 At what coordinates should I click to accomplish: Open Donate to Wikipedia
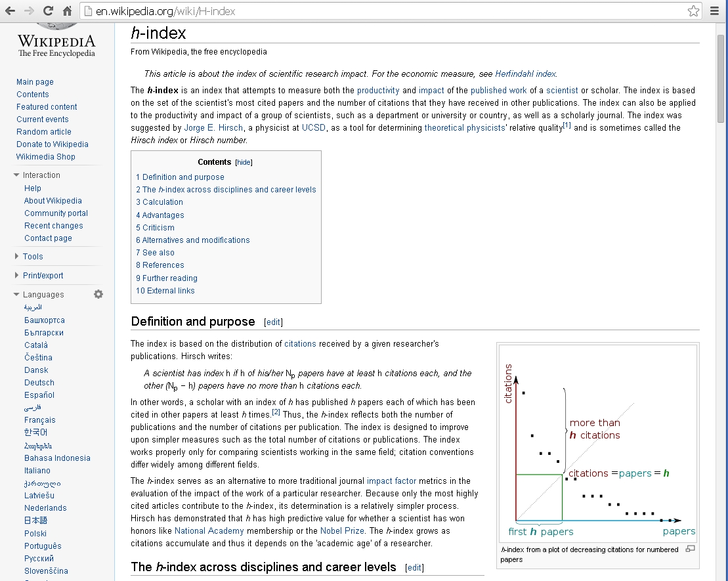pyautogui.click(x=52, y=144)
